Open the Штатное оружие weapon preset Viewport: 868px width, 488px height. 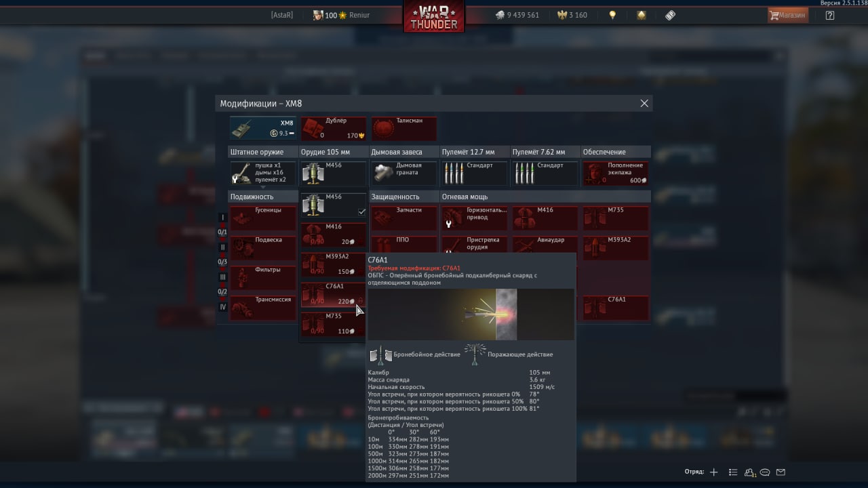[263, 173]
